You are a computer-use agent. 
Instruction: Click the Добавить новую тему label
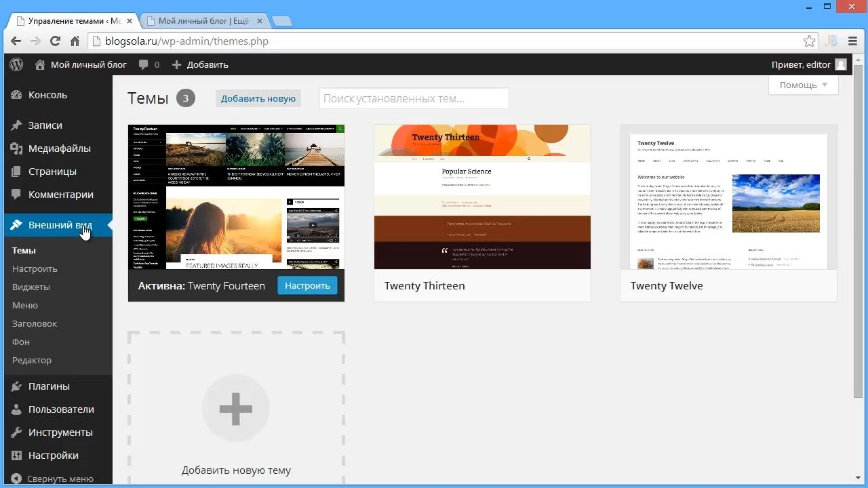(x=236, y=470)
